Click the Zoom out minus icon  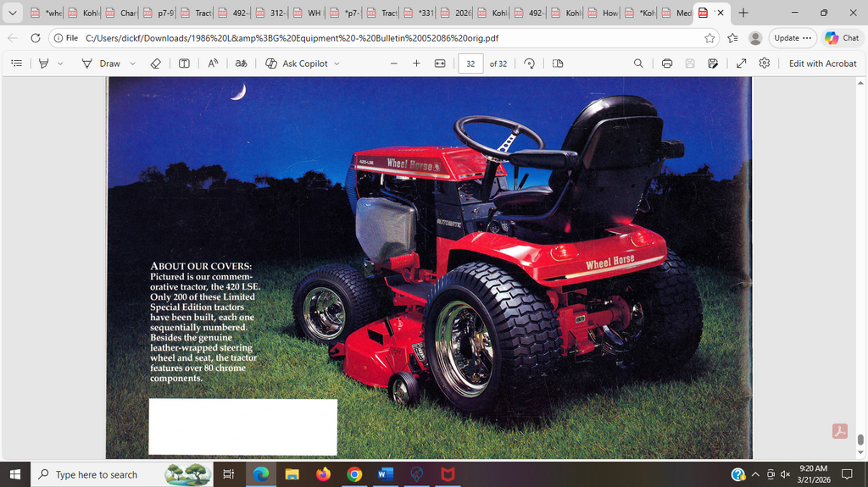[x=393, y=64]
